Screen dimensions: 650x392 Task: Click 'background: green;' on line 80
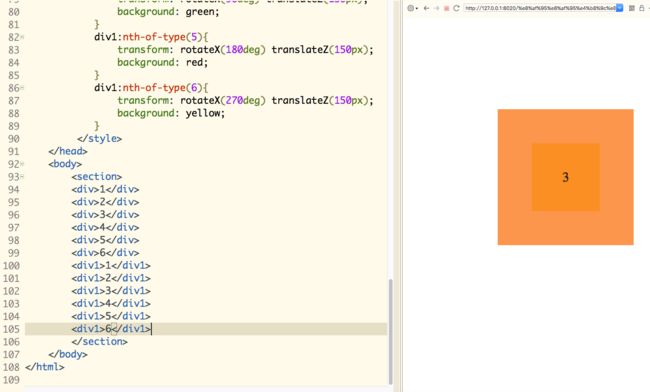click(x=168, y=12)
